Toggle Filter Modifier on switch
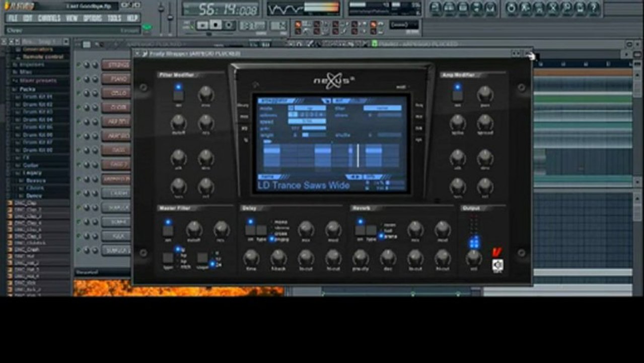The image size is (644, 363). (178, 96)
